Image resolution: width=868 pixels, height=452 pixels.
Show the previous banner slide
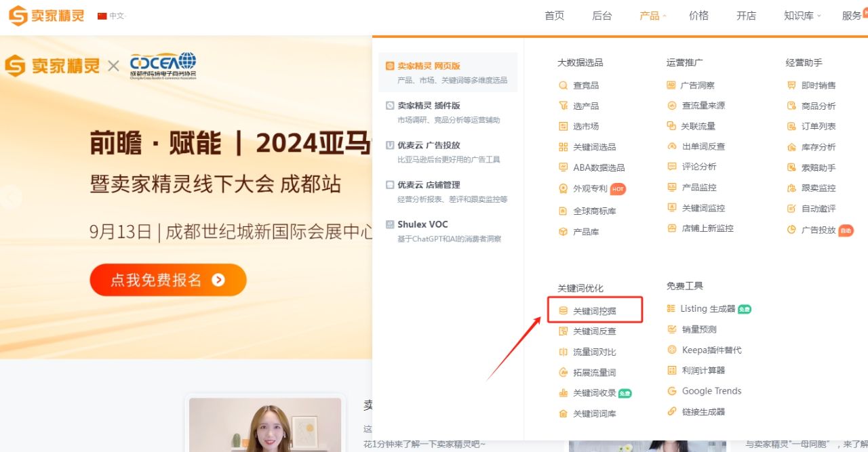[x=10, y=197]
